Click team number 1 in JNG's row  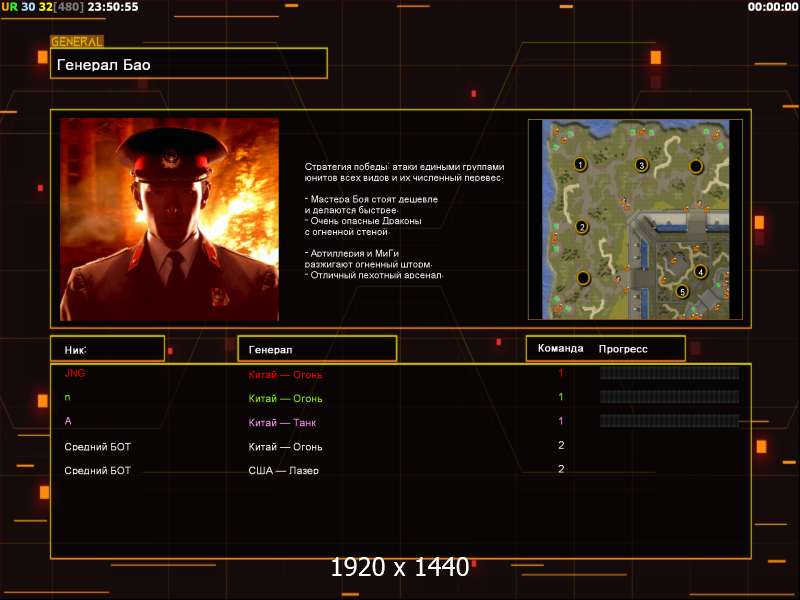click(561, 372)
